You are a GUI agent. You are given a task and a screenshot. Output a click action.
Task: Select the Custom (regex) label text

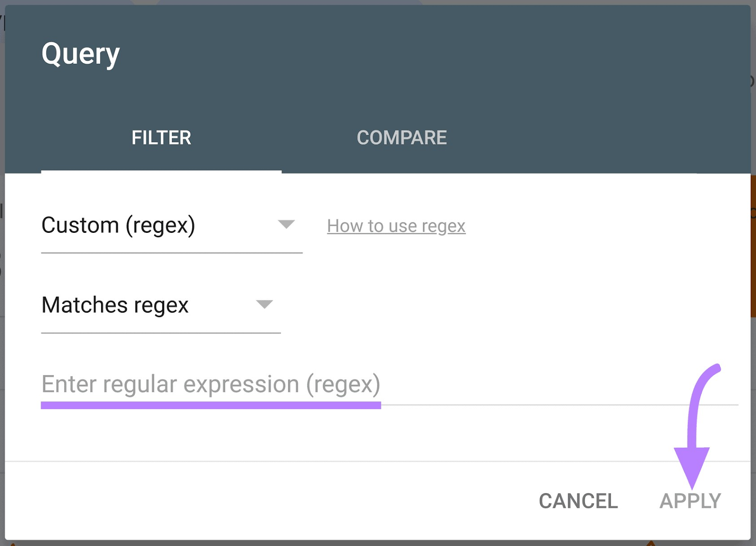(118, 225)
